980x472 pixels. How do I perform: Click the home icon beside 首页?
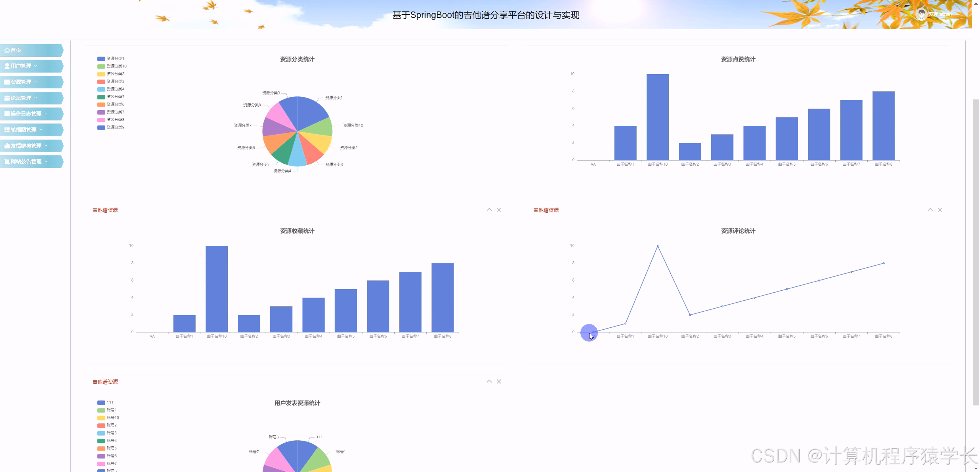click(7, 50)
